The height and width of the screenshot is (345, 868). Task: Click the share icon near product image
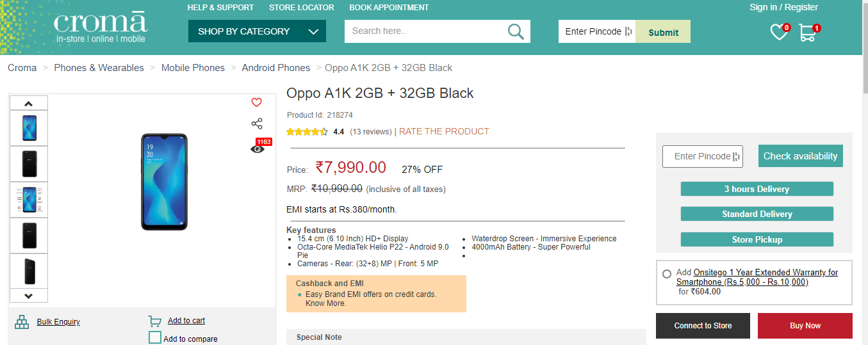[x=257, y=124]
